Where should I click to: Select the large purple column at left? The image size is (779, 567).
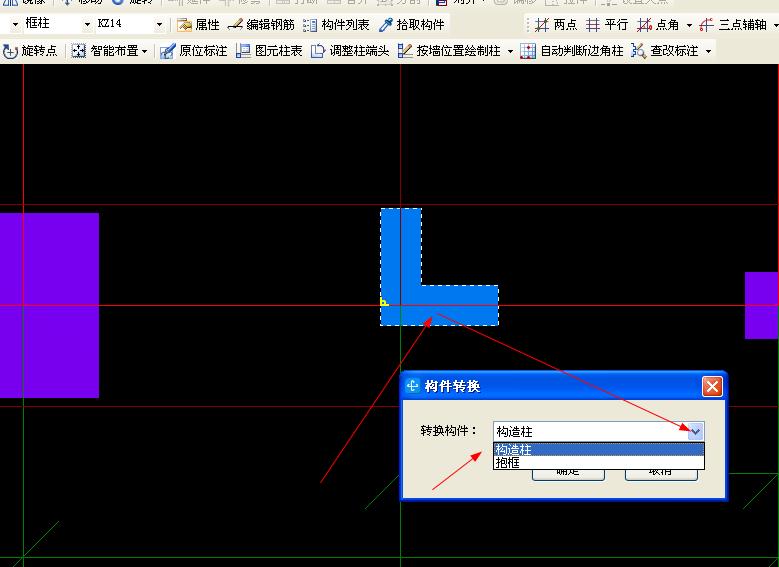click(49, 305)
